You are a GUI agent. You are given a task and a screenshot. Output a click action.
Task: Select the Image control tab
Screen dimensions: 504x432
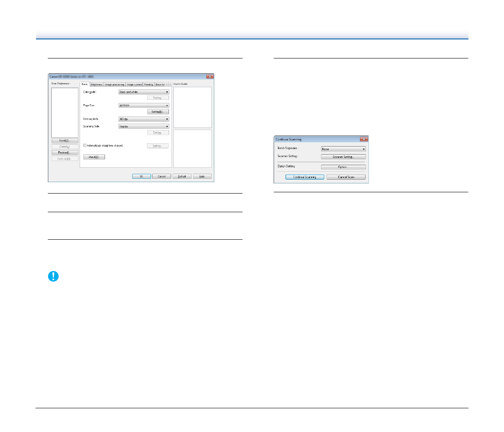pos(134,84)
